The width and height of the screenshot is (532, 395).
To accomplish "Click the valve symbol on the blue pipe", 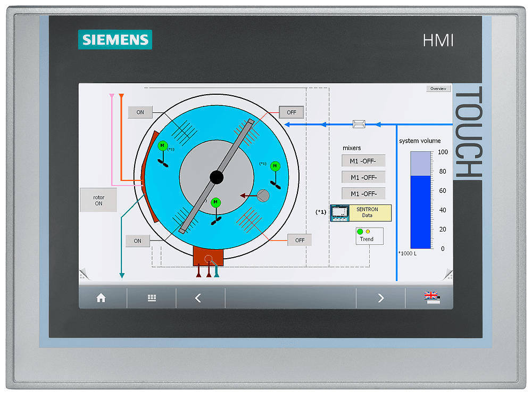I will click(360, 124).
